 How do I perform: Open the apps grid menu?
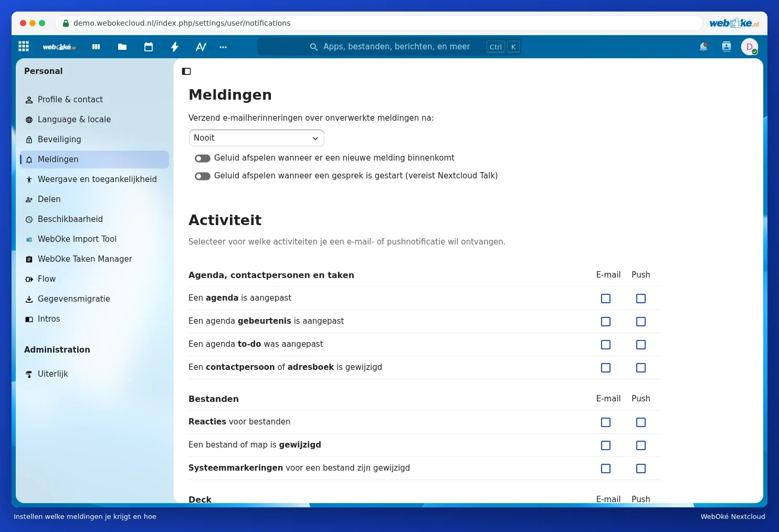[x=24, y=47]
